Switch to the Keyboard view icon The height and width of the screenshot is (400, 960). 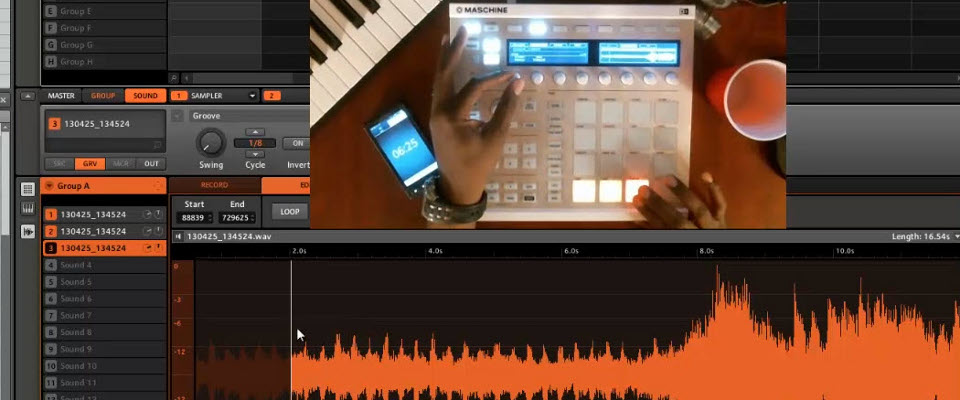(28, 209)
